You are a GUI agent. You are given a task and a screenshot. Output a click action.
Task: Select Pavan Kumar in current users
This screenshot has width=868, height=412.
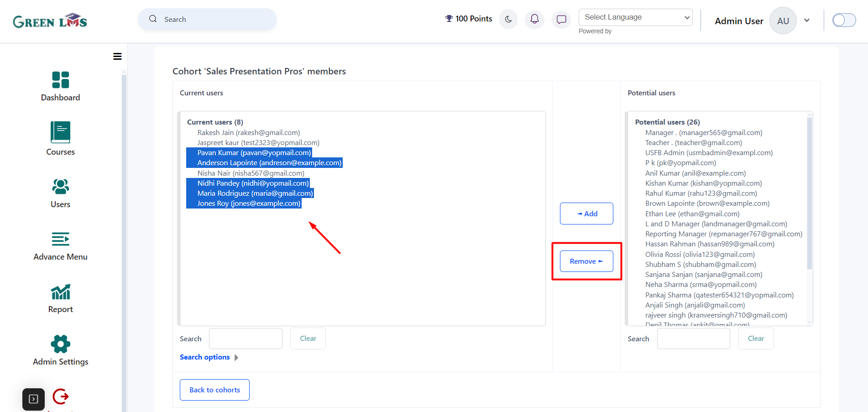pyautogui.click(x=249, y=153)
